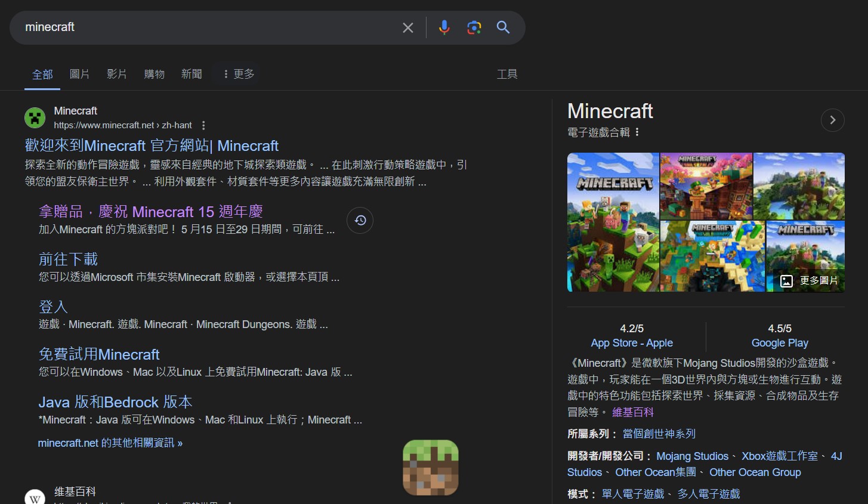Open Google Play rating link
This screenshot has height=504, width=868.
780,343
